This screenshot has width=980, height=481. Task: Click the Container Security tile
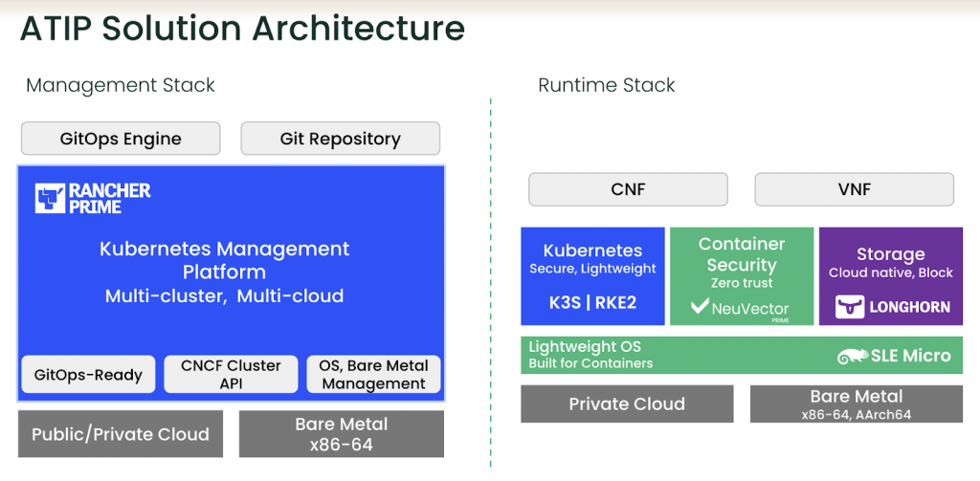point(742,276)
